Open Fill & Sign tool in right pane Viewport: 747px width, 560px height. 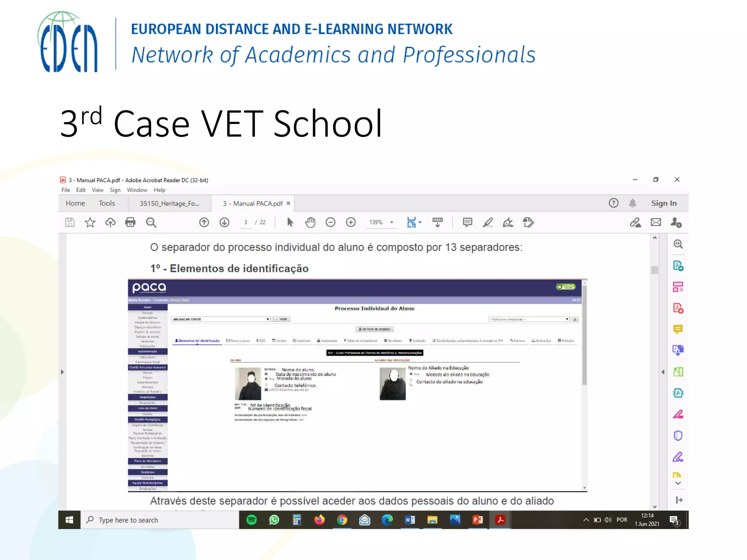tap(678, 457)
